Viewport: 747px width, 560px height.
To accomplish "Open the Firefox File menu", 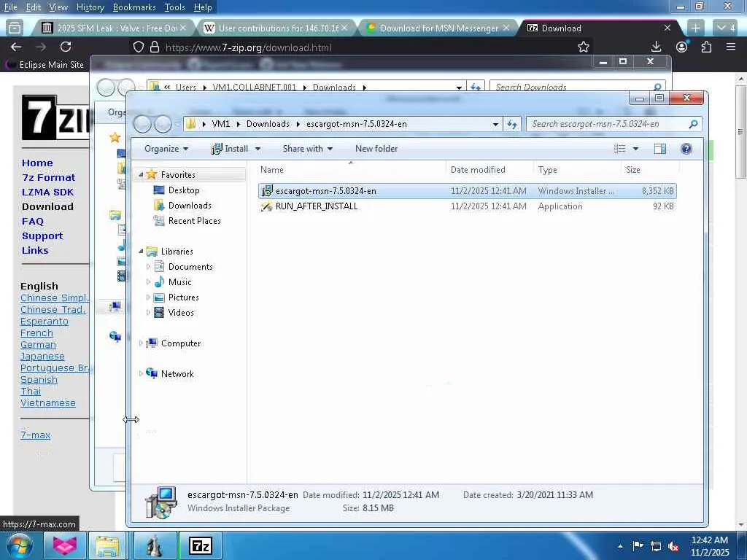I will point(10,7).
